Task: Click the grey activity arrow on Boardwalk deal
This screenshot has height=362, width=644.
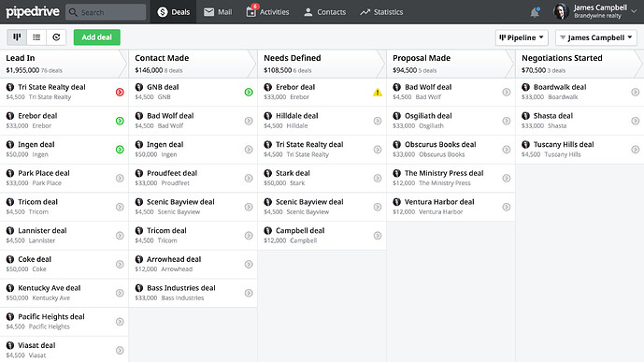Action: 635,92
